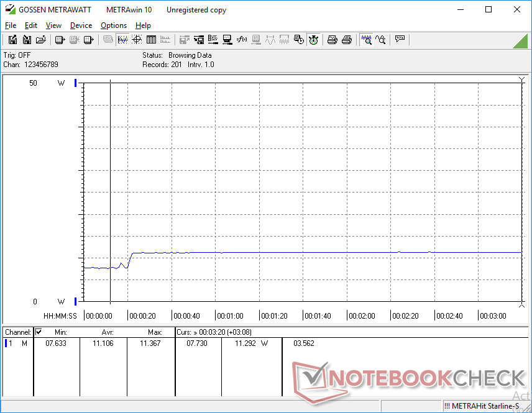Screen dimensions: 532x413
Task: Click the multimeter memory 'M' transfer icon
Action: click(x=88, y=40)
